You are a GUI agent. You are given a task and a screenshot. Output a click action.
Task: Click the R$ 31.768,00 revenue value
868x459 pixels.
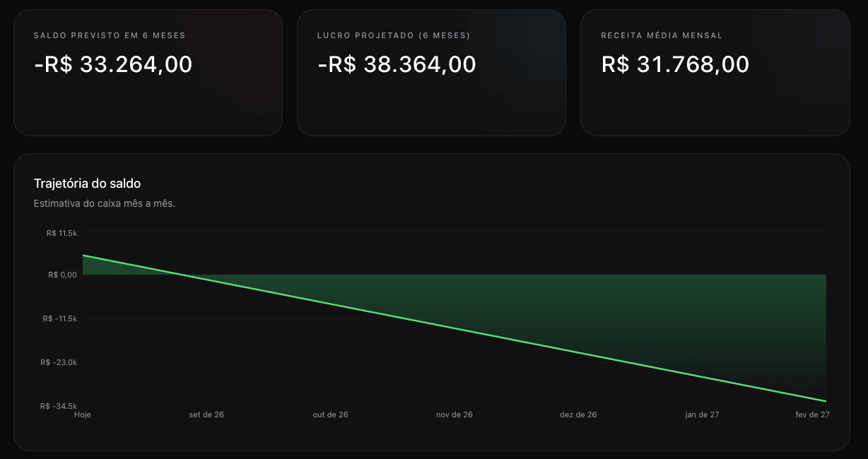(x=675, y=64)
